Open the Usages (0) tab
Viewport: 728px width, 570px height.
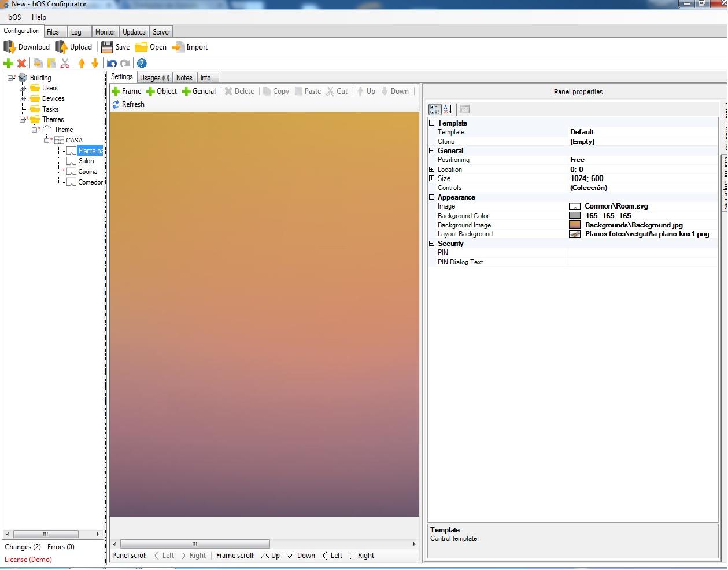point(154,78)
